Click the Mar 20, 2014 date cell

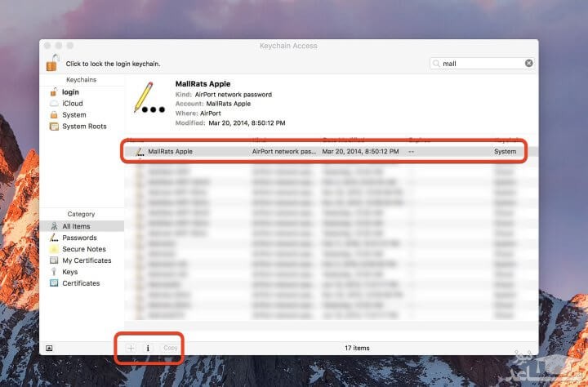tap(360, 152)
